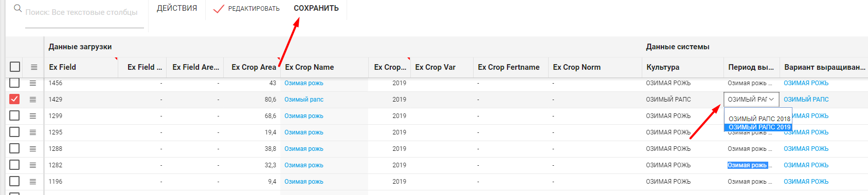
Task: Open row menu icon for field 1456
Action: coord(33,83)
